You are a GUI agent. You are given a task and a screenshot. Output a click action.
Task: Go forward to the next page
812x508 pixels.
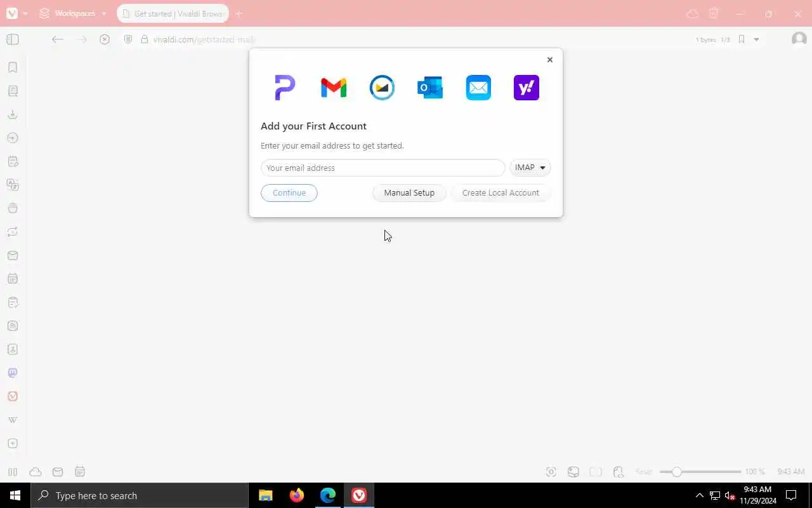pos(81,39)
